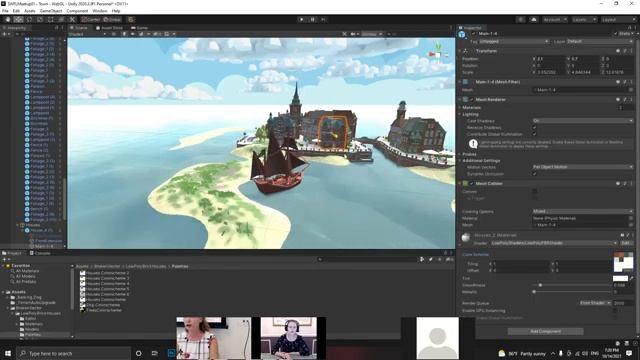Screen dimensions: 640x360
Task: Click the Position X input field
Action: 551,59
